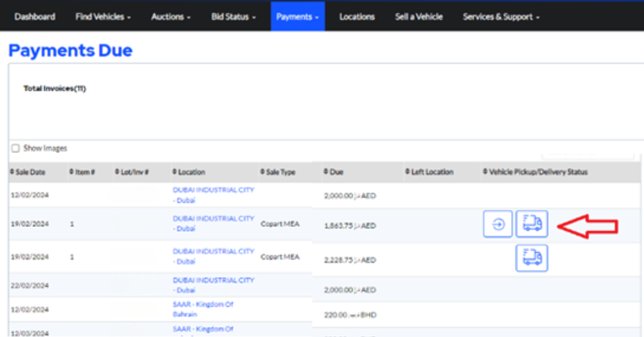Open the Auctions dropdown menu
Image resolution: width=644 pixels, height=337 pixels.
(x=171, y=17)
